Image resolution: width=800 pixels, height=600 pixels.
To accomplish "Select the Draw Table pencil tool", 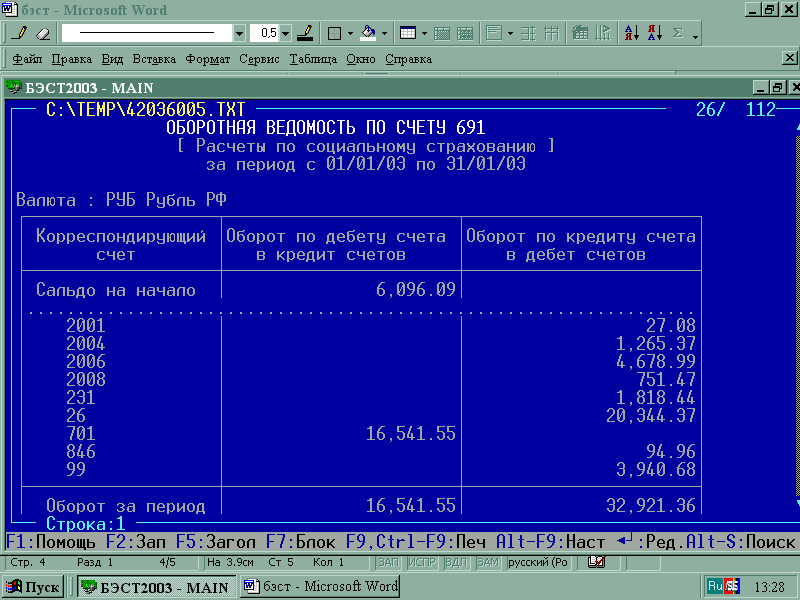I will [20, 33].
